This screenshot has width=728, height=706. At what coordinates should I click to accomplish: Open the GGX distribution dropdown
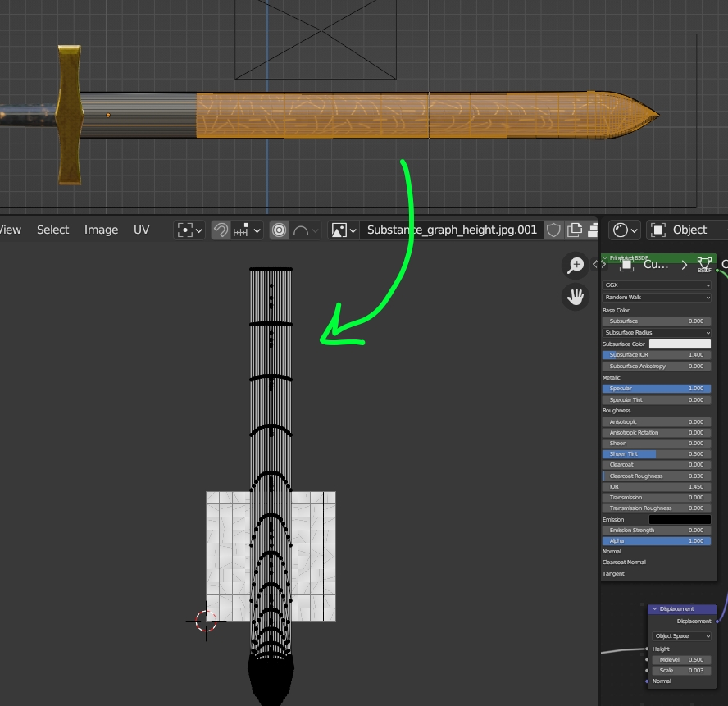656,285
